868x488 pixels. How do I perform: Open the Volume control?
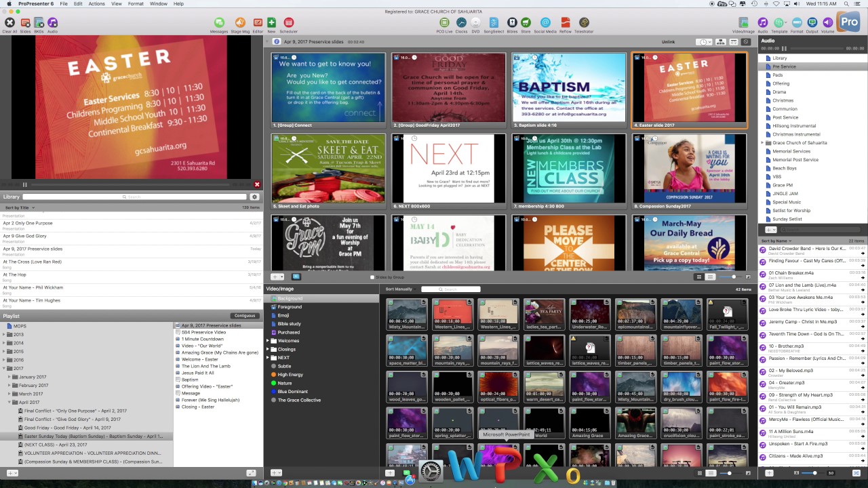[x=828, y=23]
